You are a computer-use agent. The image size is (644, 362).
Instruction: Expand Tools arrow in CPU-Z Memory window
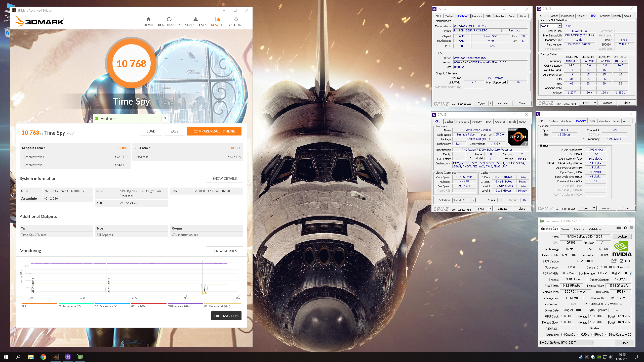tap(594, 208)
